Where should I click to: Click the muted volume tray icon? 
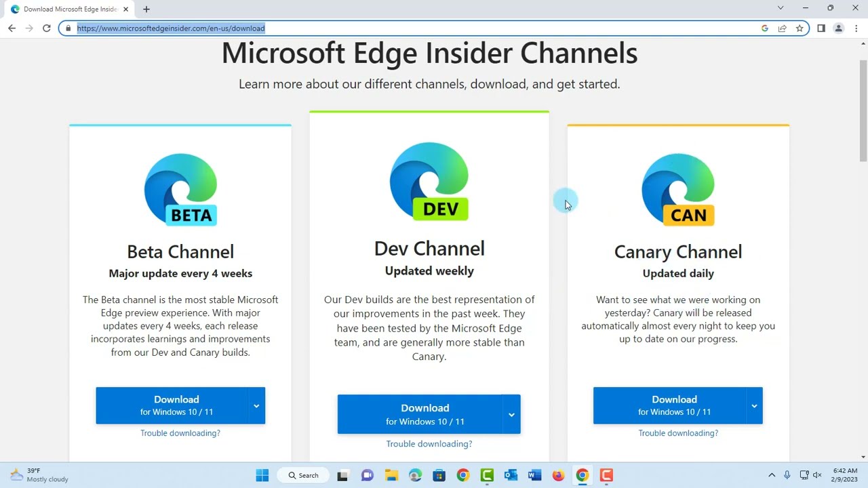tap(817, 475)
